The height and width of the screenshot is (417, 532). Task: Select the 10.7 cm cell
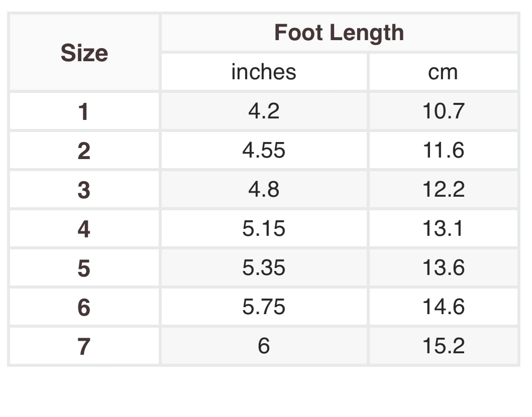[443, 111]
